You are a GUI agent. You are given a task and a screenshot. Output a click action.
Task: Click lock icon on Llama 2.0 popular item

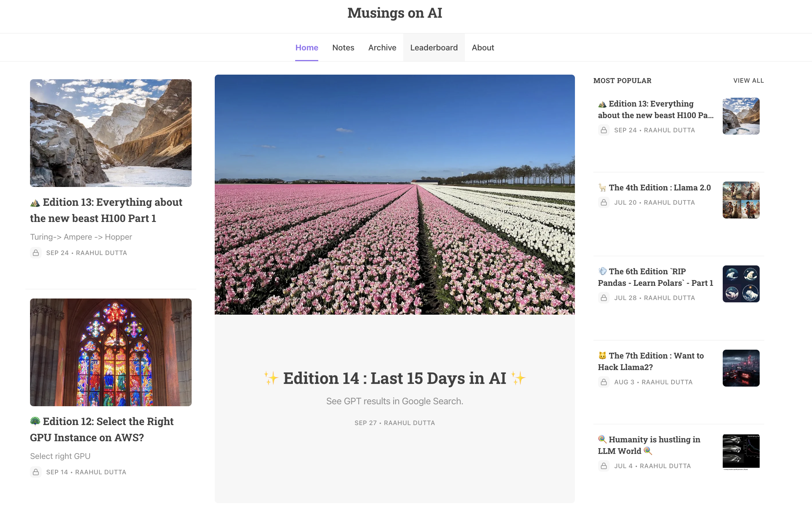(x=604, y=202)
